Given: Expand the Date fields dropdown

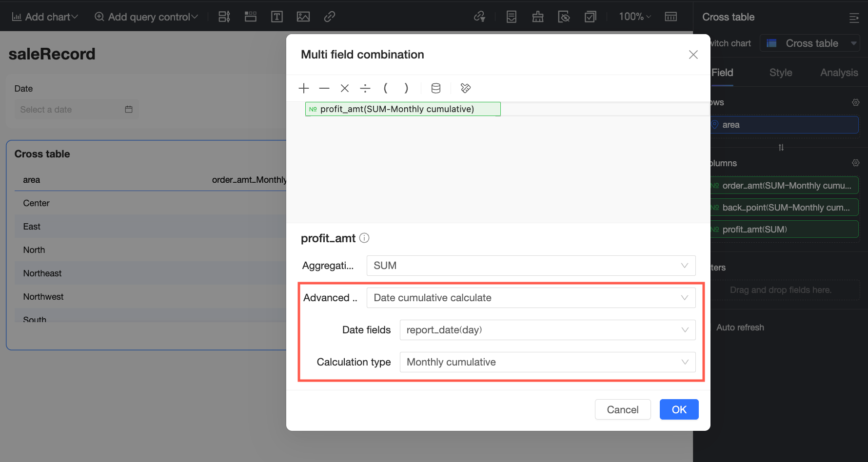Looking at the screenshot, I should [x=547, y=330].
